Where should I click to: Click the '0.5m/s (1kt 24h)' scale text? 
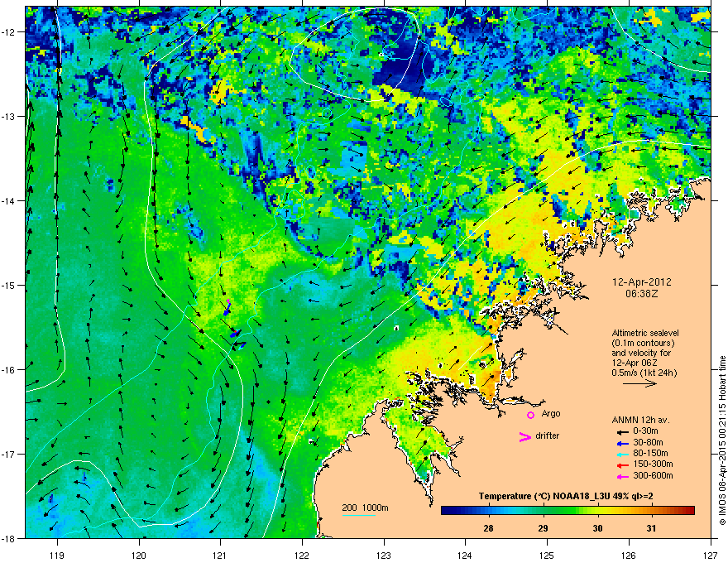(644, 373)
